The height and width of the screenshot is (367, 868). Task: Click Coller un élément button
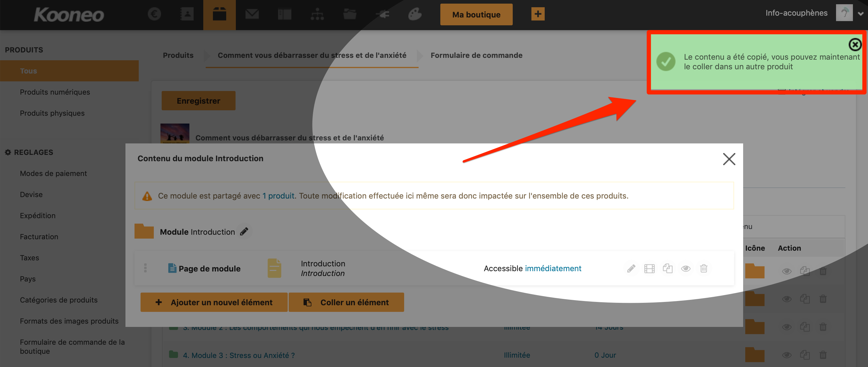(x=346, y=302)
